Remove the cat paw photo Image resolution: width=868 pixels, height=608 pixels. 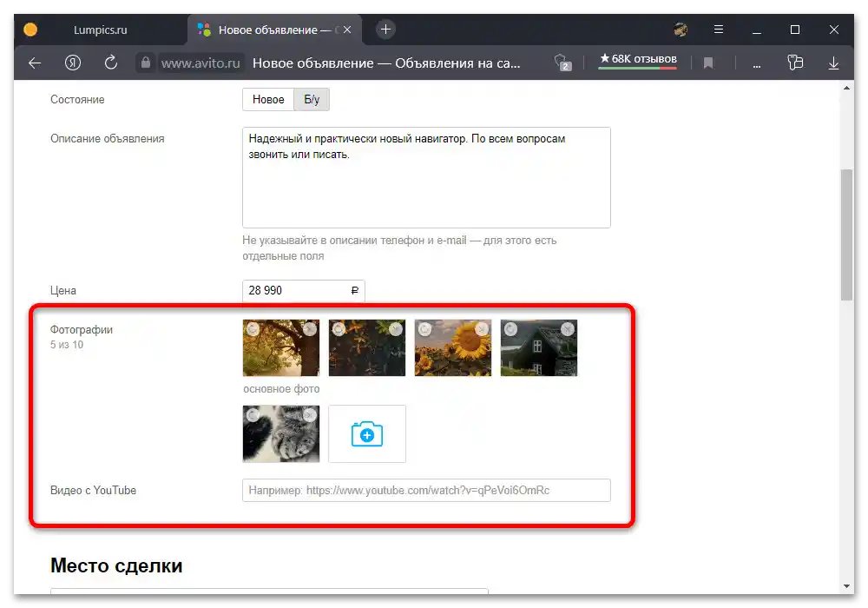[x=310, y=415]
